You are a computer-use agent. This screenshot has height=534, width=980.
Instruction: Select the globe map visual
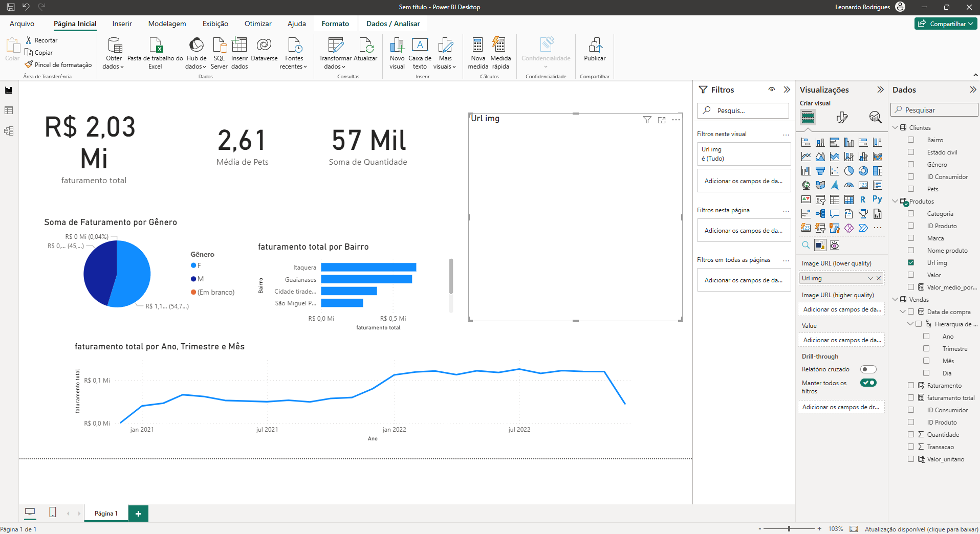(x=806, y=185)
